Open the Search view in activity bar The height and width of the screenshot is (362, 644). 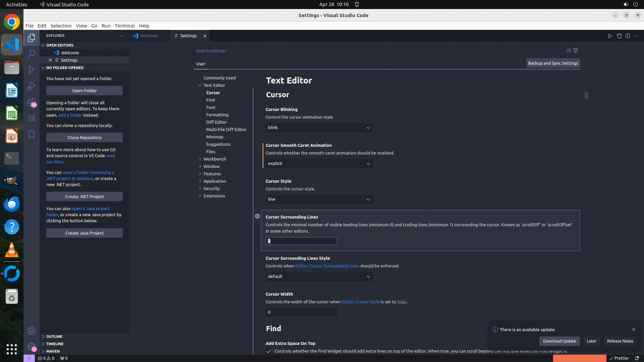(x=32, y=54)
